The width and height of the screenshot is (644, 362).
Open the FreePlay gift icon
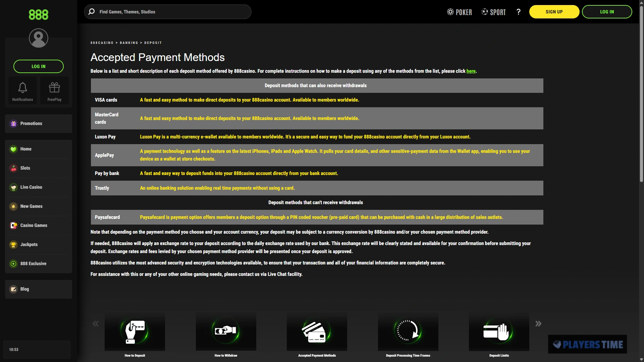54,87
